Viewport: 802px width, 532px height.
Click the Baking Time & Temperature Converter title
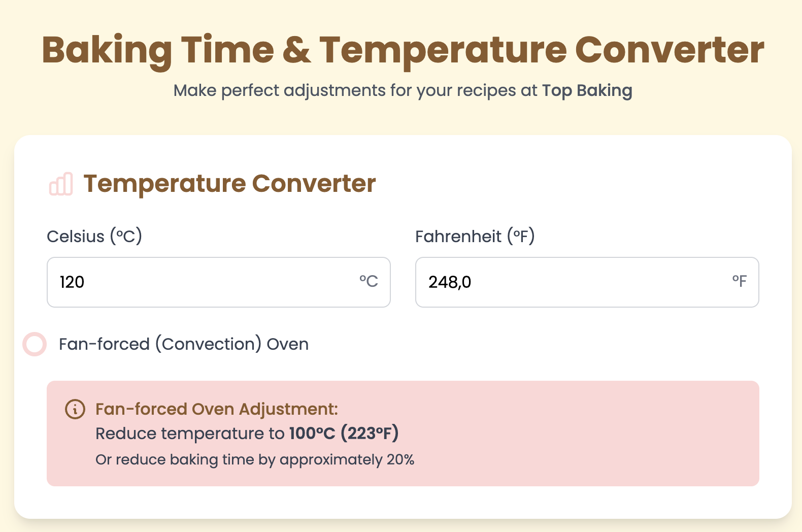(x=403, y=50)
